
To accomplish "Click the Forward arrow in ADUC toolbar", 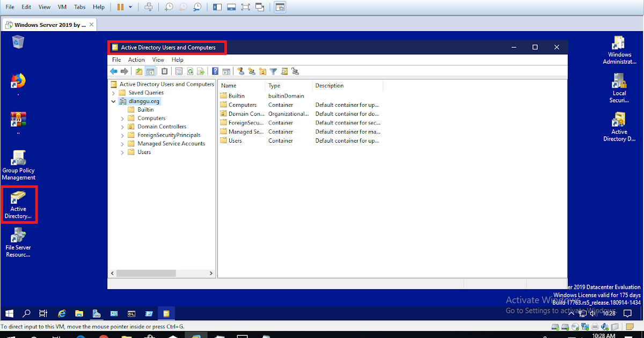I will tap(125, 71).
